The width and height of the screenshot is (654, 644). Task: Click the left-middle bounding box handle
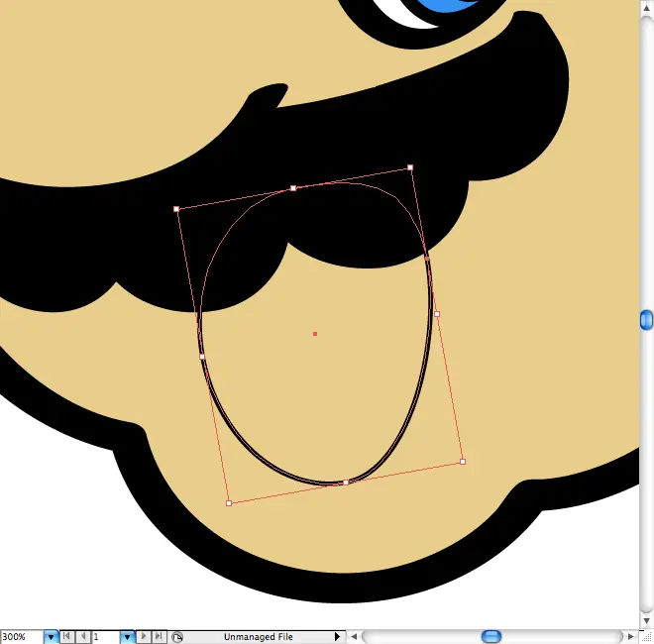coord(202,357)
